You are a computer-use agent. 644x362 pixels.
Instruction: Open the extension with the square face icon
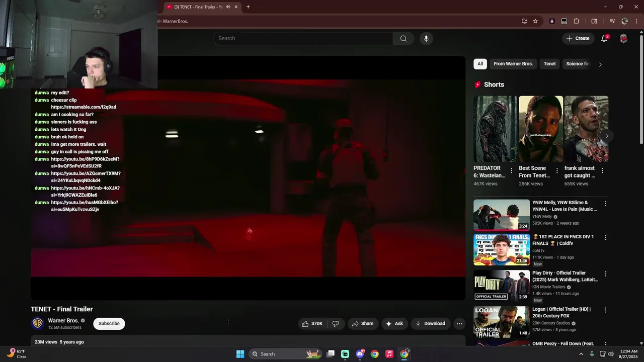coord(564,21)
